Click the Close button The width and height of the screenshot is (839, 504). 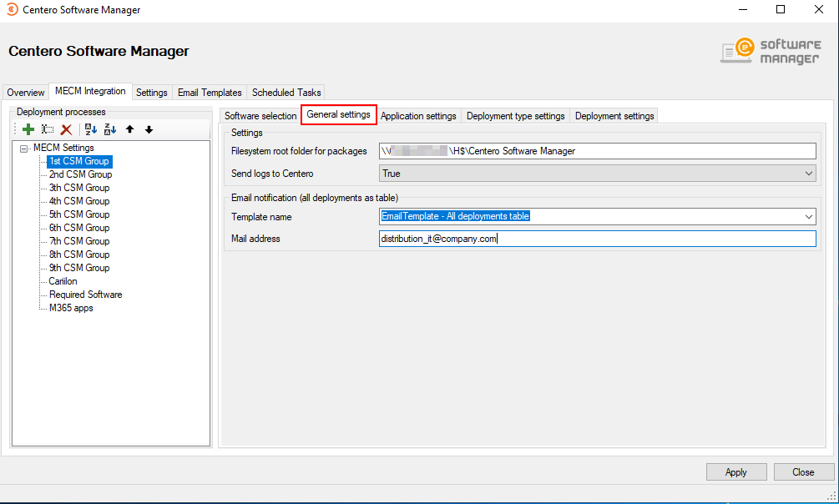tap(804, 472)
